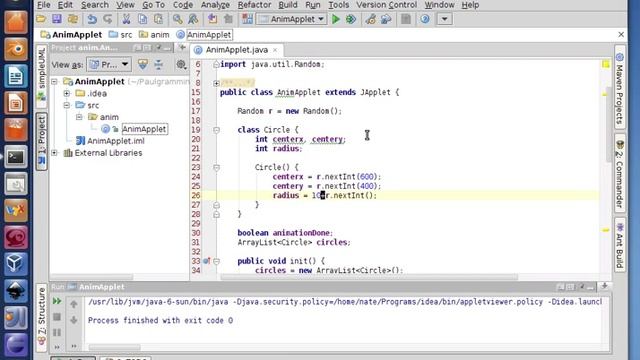Viewport: 640px width, 360px height.
Task: Click the Replace toolbar icon
Action: pyautogui.click(x=193, y=19)
